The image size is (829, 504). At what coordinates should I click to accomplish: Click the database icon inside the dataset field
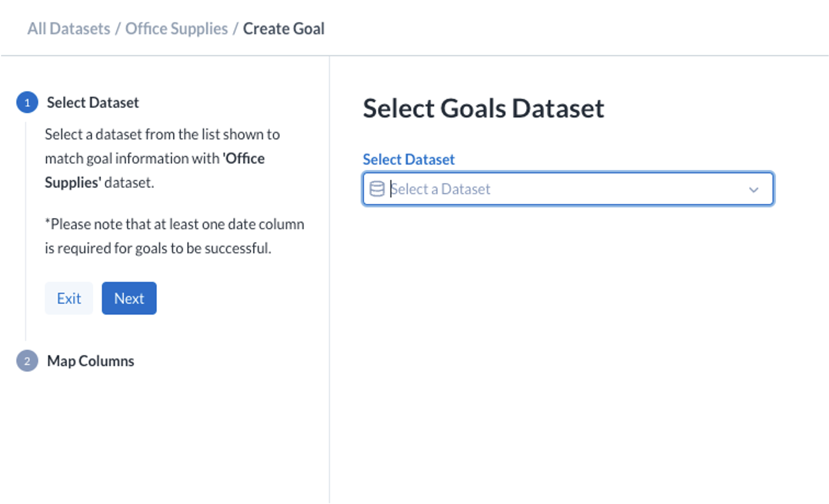point(378,188)
